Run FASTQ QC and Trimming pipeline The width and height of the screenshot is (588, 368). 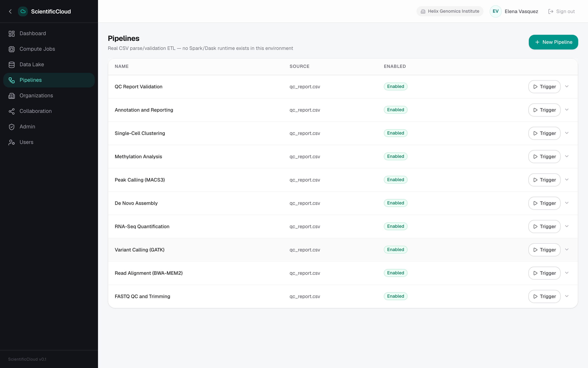coord(544,296)
